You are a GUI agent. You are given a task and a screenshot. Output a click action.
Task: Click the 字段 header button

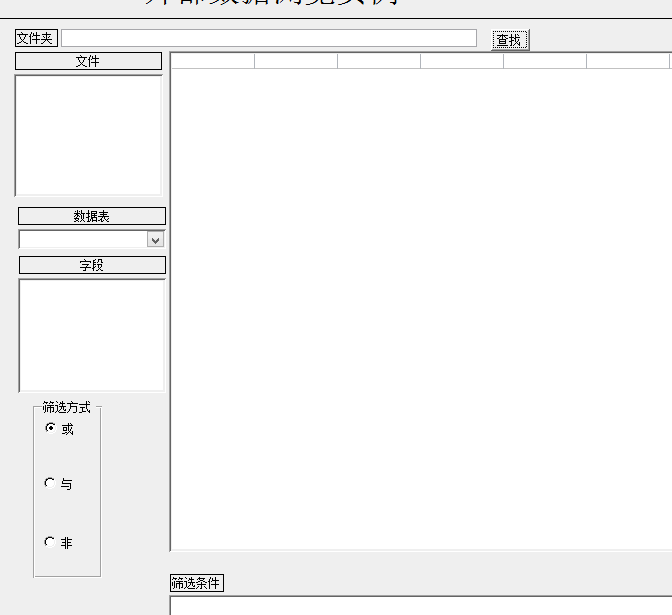click(92, 265)
